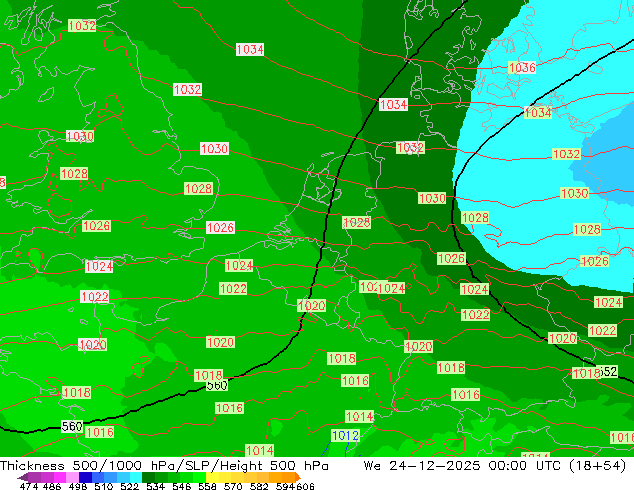Click the blue 1012 pressure label
The height and width of the screenshot is (490, 634).
pos(345,435)
